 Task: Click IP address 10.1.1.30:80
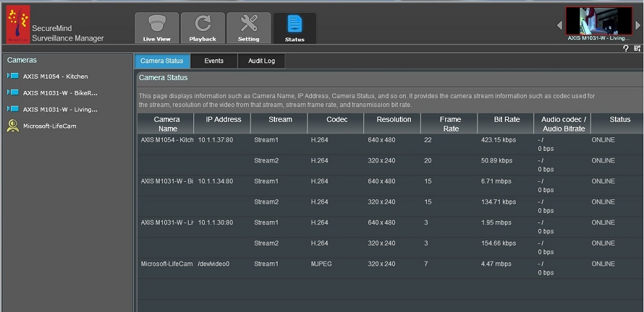click(x=216, y=222)
